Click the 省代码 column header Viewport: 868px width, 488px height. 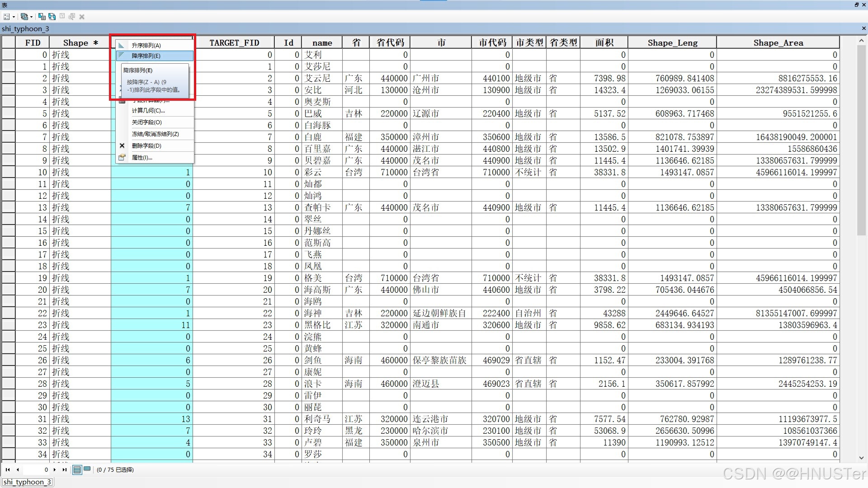click(x=390, y=42)
